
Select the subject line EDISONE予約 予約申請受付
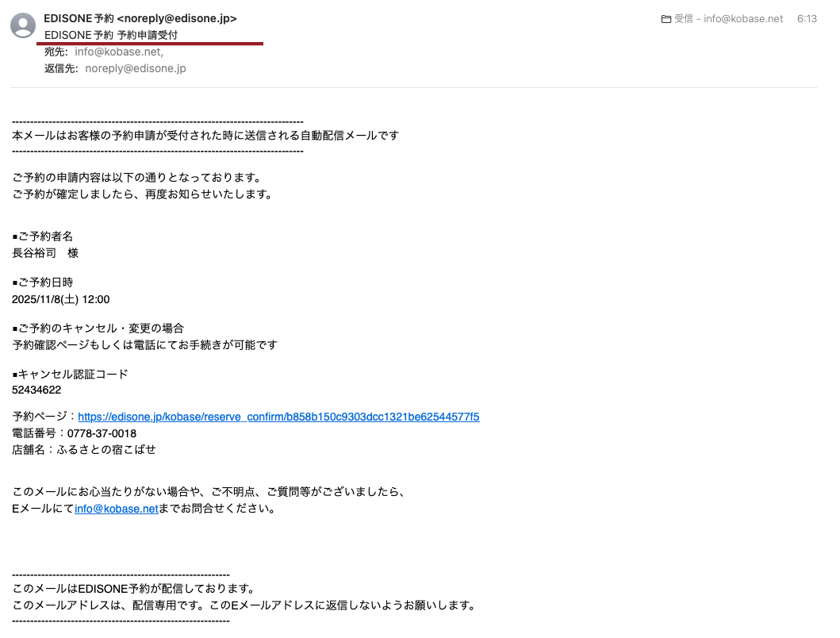[111, 36]
